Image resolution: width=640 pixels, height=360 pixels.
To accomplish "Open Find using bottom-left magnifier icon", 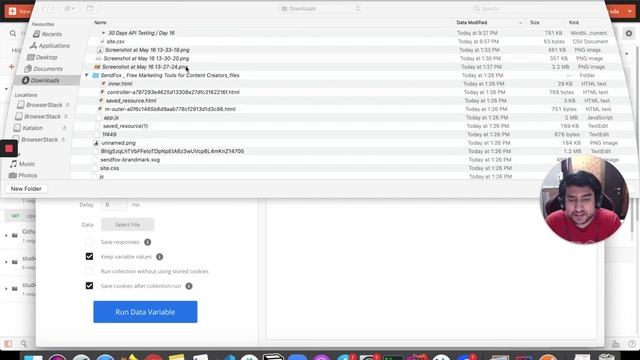I will (x=24, y=344).
